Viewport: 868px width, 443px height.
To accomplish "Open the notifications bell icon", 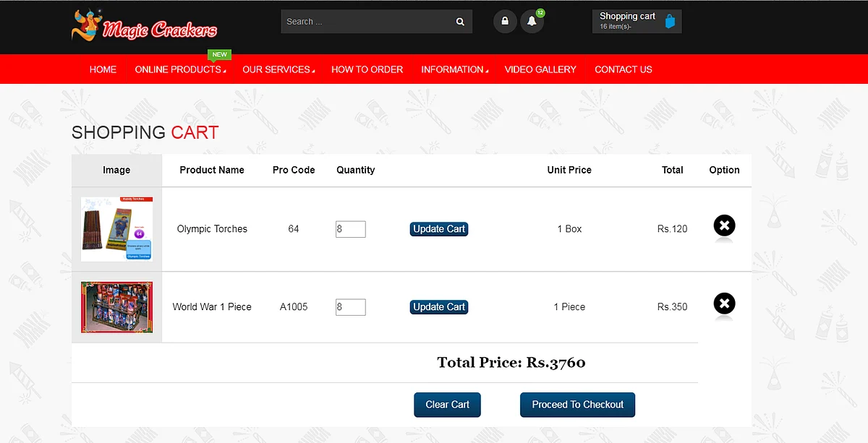I will click(x=532, y=21).
